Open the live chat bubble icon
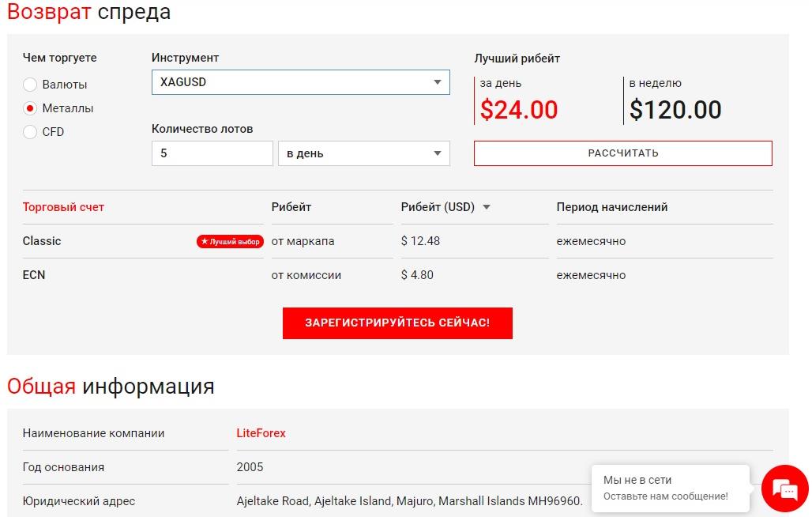This screenshot has height=517, width=812. [x=785, y=489]
